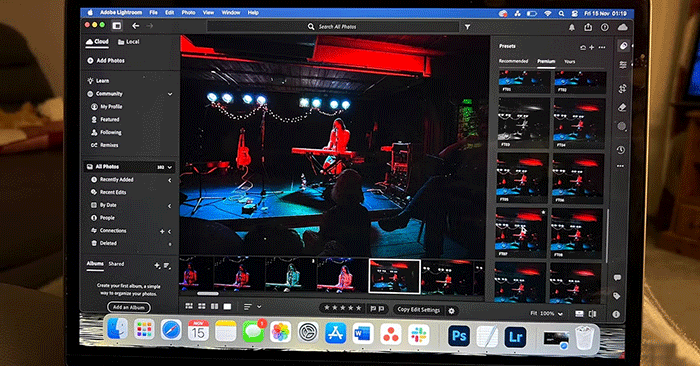This screenshot has width=700, height=366.
Task: Select the Local tab
Action: tap(129, 42)
